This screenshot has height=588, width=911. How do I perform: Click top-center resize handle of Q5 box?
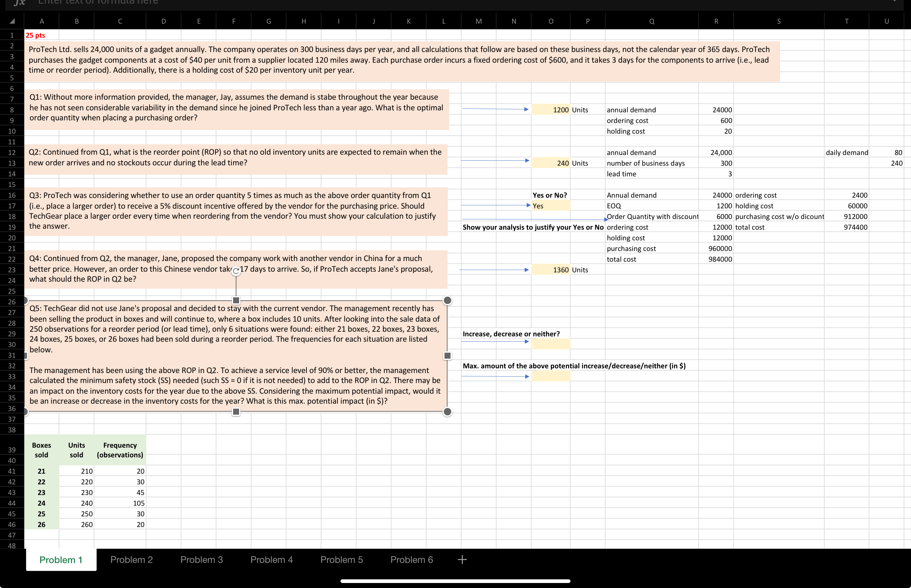(236, 300)
